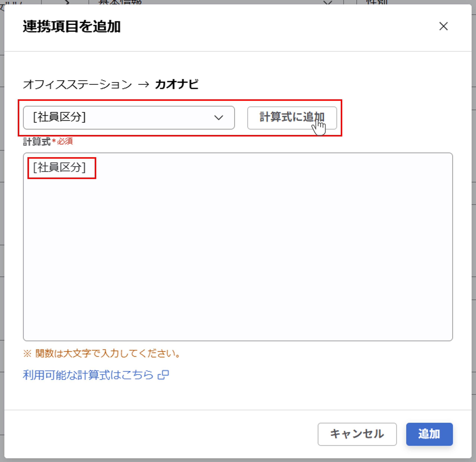Click the blue 追加 button
The height and width of the screenshot is (462, 476).
(x=429, y=434)
